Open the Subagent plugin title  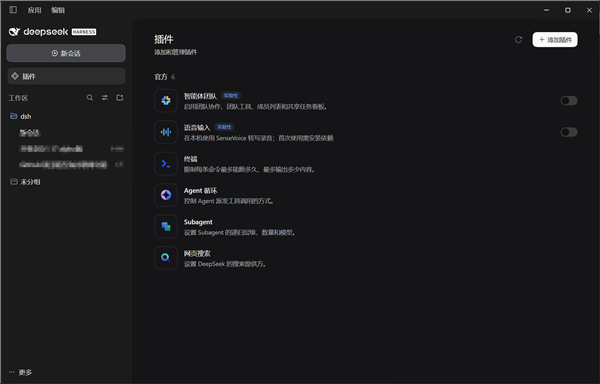click(198, 222)
